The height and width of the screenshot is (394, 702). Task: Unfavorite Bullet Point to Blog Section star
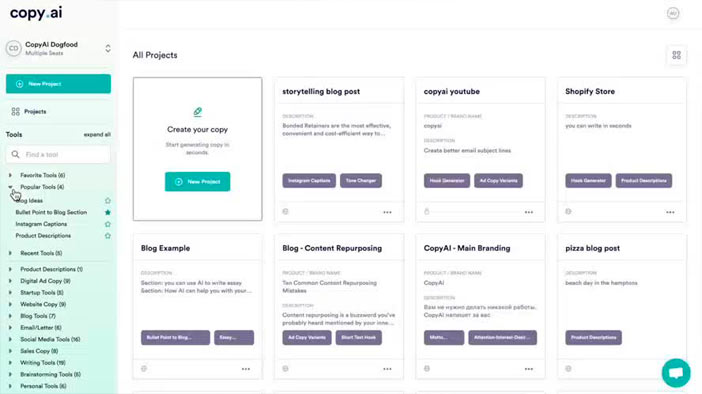point(107,212)
